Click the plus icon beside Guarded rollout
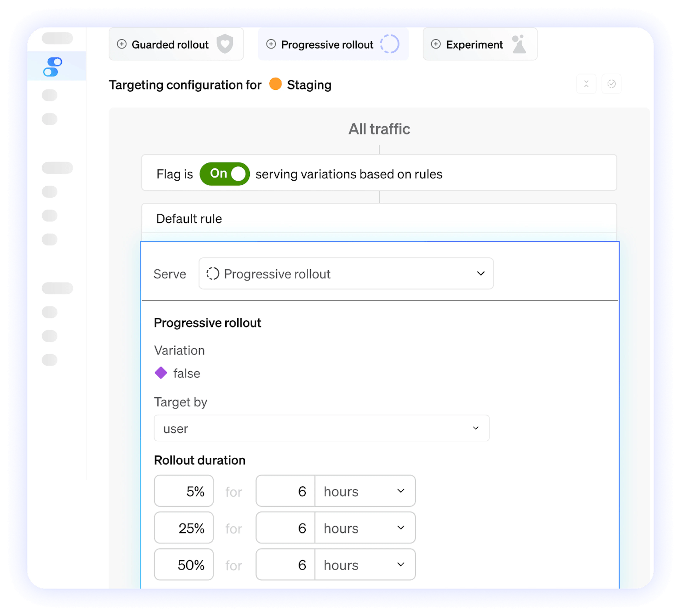This screenshot has height=616, width=681. 122,44
